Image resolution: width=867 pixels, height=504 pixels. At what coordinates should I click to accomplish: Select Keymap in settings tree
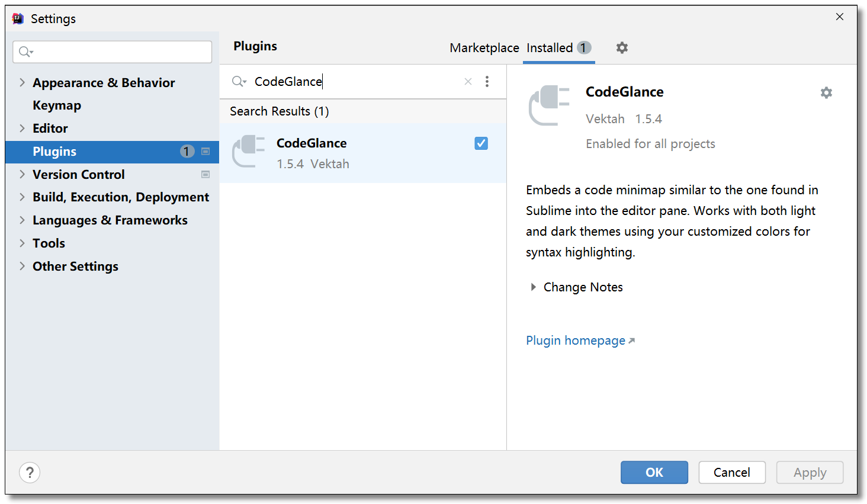[57, 105]
